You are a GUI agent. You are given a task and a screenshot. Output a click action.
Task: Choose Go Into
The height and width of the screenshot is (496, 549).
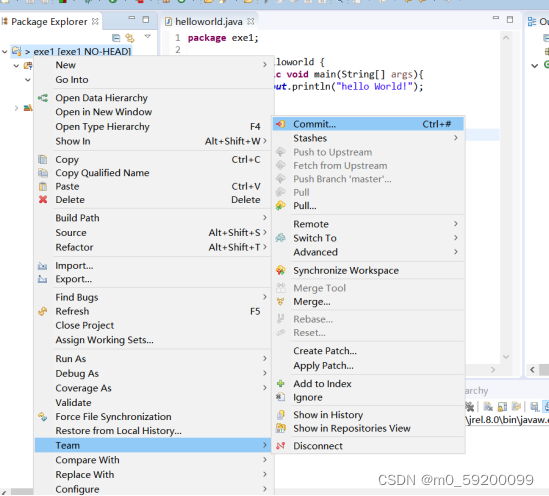pyautogui.click(x=153, y=80)
